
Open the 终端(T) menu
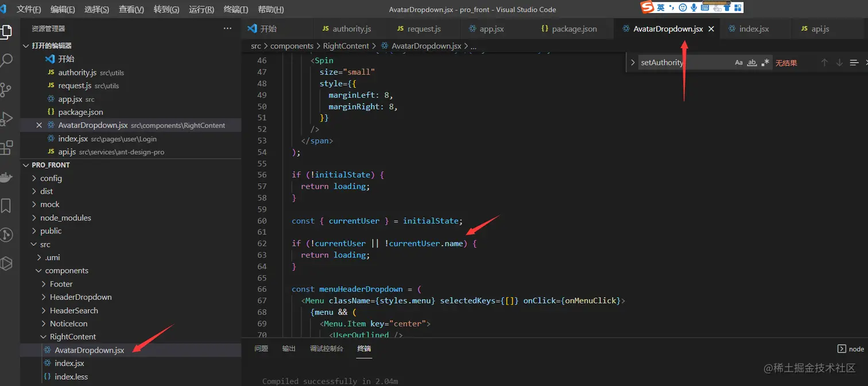tap(235, 10)
